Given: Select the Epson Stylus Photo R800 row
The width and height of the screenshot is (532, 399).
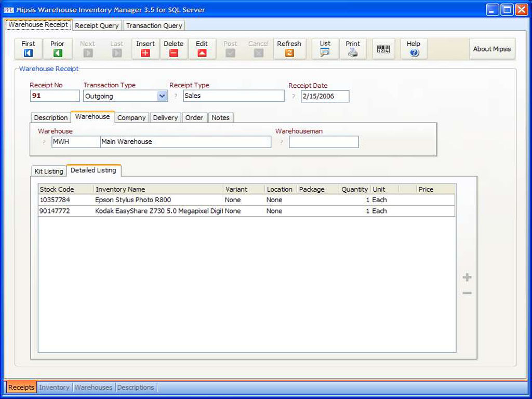Looking at the screenshot, I should click(132, 200).
